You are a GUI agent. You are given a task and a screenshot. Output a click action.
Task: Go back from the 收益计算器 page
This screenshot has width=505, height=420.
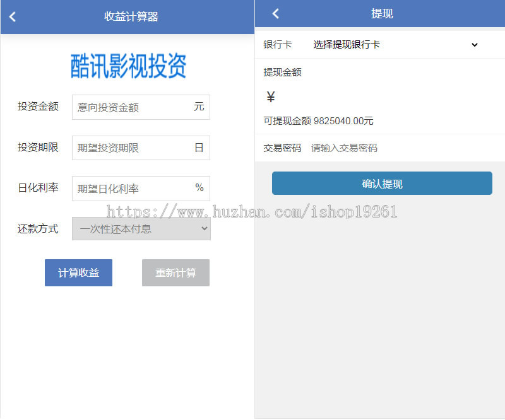[13, 17]
